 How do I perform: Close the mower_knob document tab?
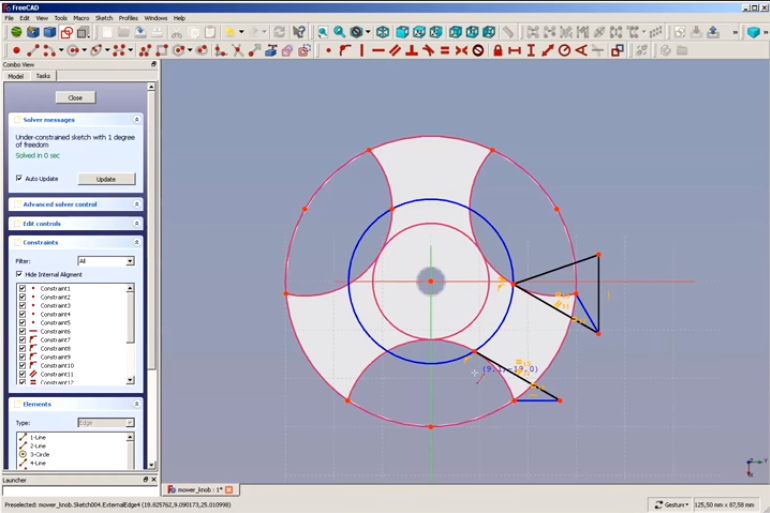click(229, 489)
